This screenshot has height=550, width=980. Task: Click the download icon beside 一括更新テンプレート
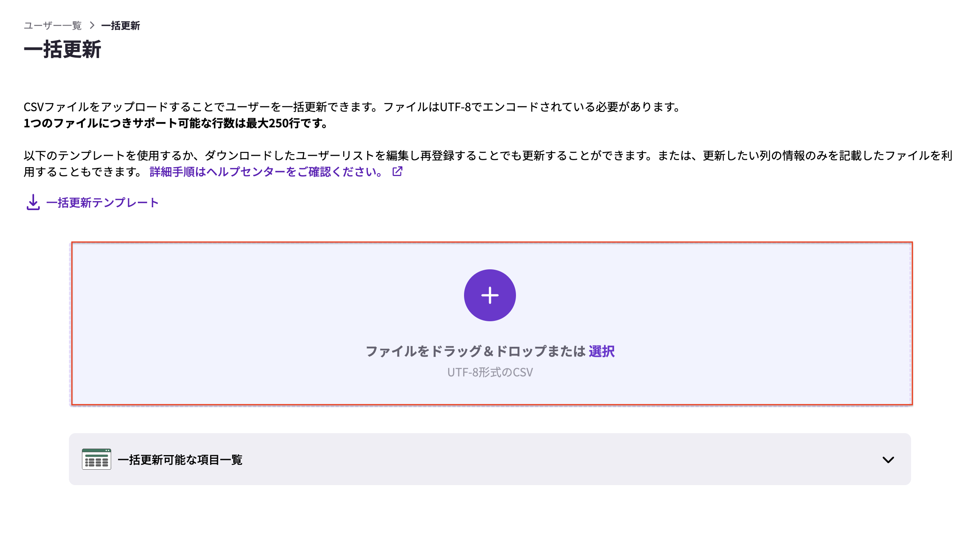pos(33,203)
